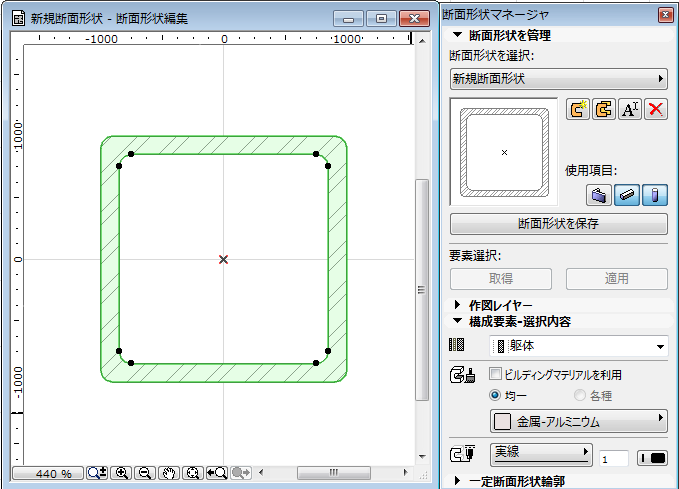This screenshot has width=679, height=489.
Task: Toggle the column usage icon under 使用項目
Action: click(x=655, y=195)
